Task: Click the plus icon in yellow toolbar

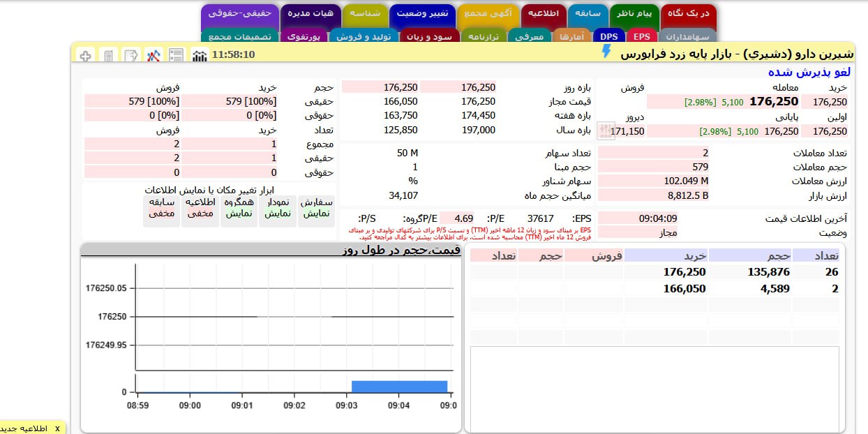Action: 85,55
